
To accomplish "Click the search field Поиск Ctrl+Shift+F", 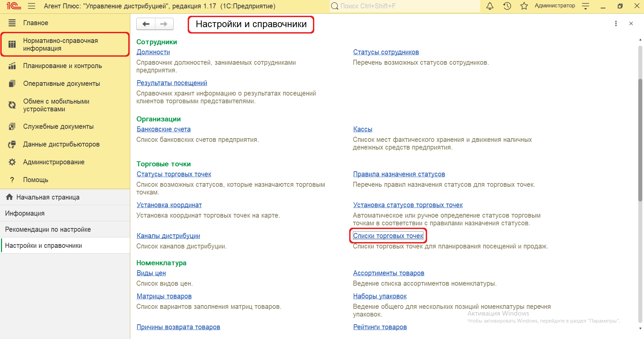I will (x=405, y=6).
